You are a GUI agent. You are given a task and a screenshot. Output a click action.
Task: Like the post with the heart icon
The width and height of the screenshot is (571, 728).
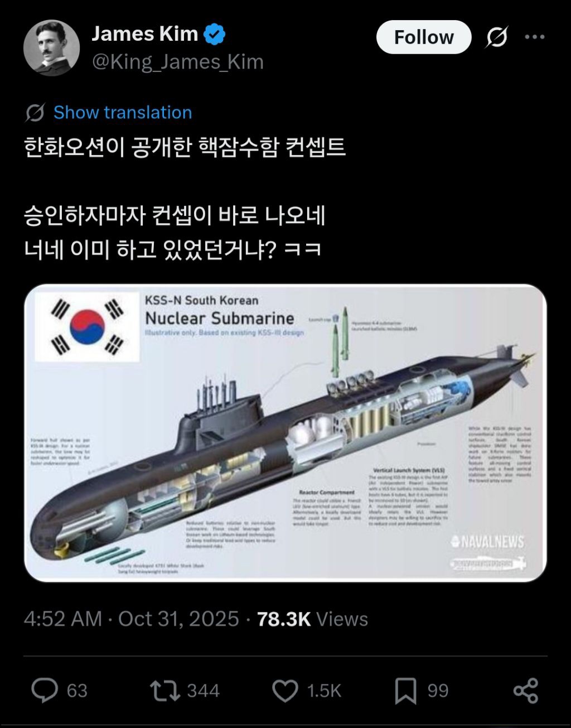(x=285, y=691)
